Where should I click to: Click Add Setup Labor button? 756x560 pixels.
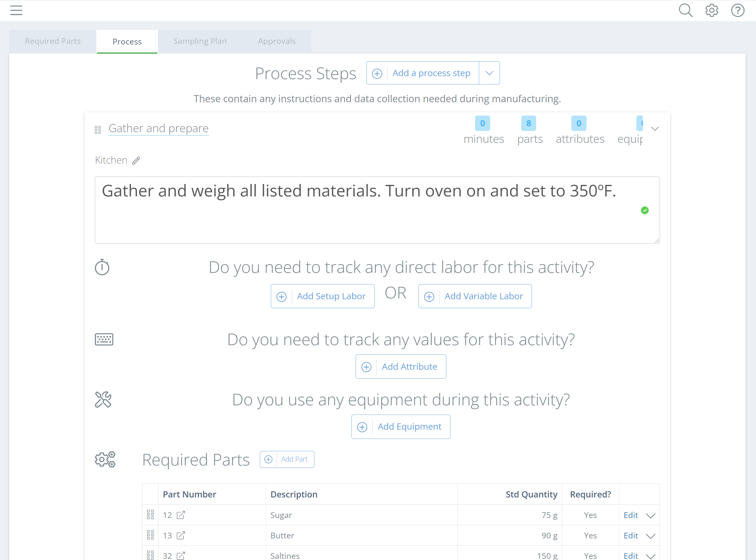click(x=322, y=296)
